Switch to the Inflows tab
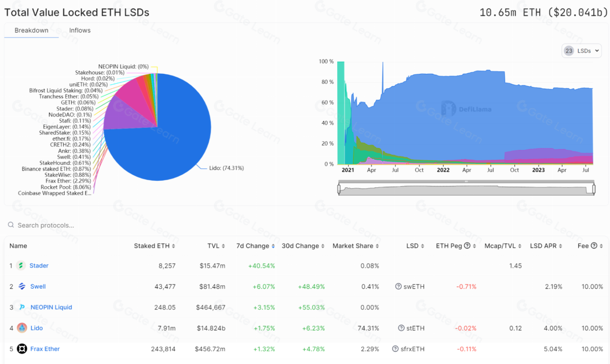 (80, 30)
